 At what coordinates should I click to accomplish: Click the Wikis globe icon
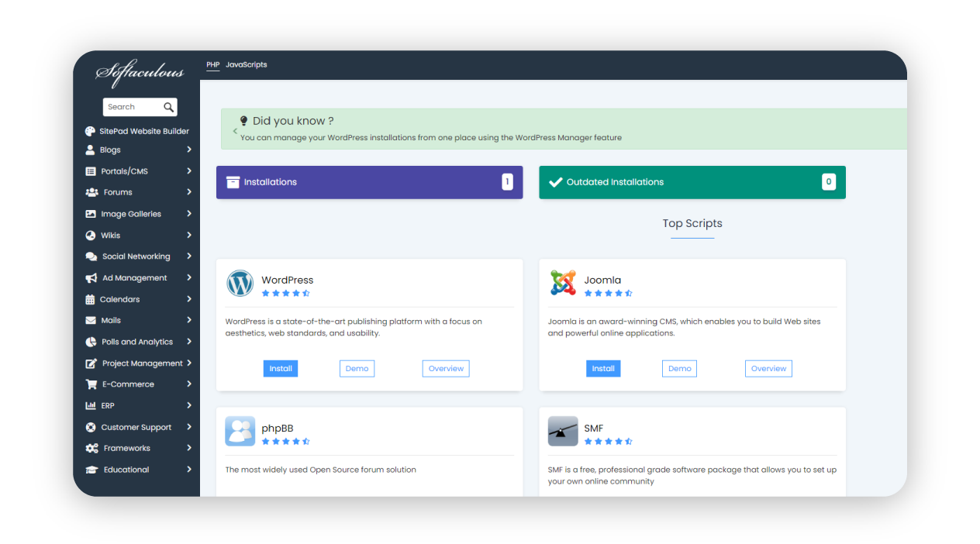coord(91,235)
